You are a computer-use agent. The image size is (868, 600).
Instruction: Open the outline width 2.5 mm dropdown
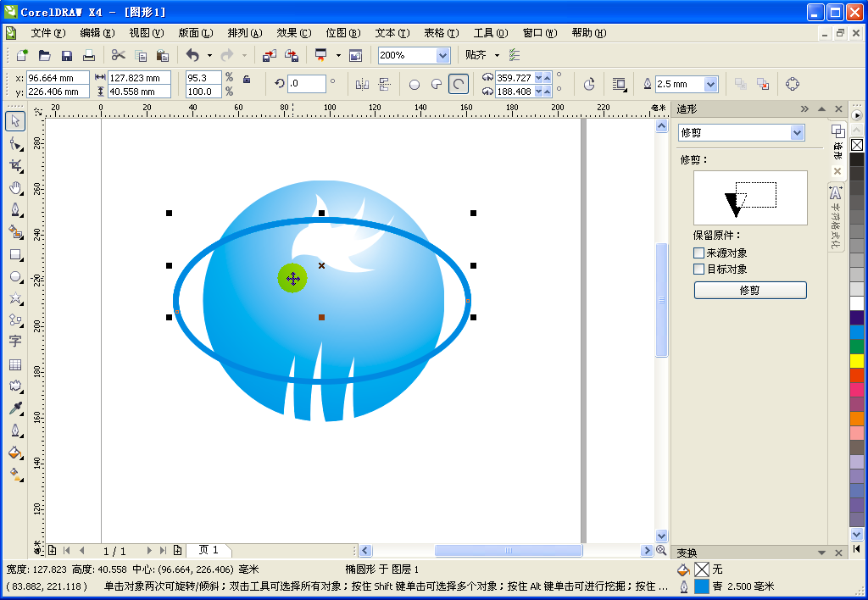[711, 84]
